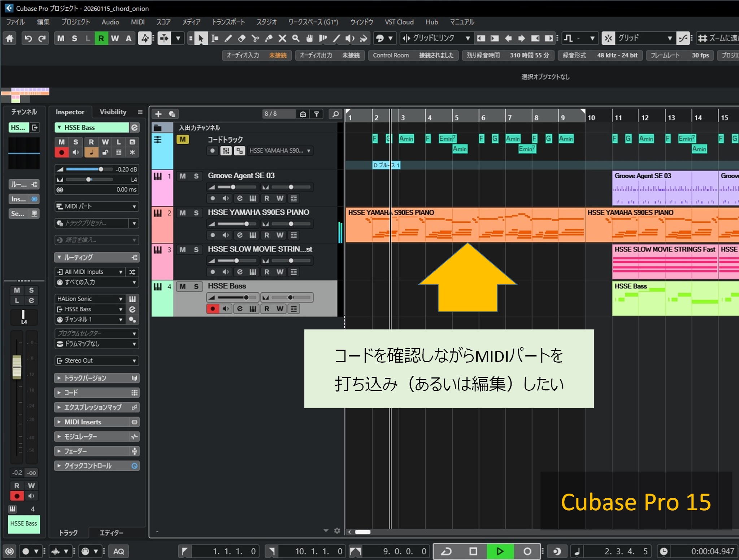Select the Draw pencil tool
The image size is (739, 560).
click(228, 38)
